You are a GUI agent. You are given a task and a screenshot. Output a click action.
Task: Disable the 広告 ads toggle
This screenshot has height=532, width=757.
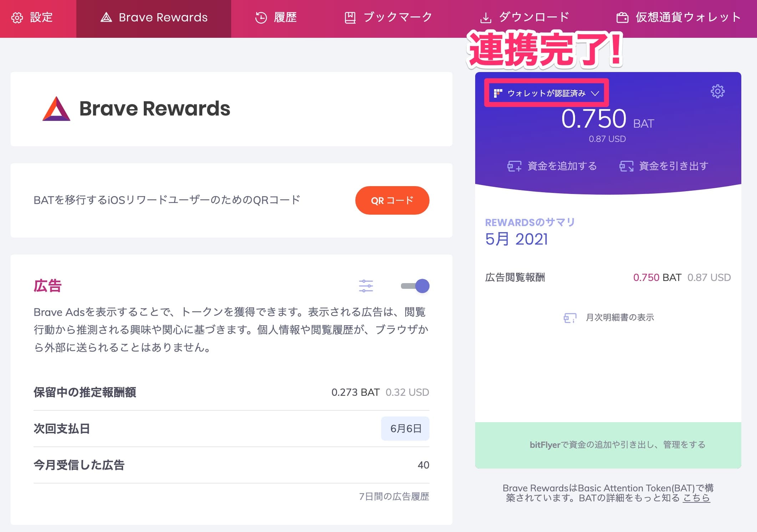click(x=415, y=286)
